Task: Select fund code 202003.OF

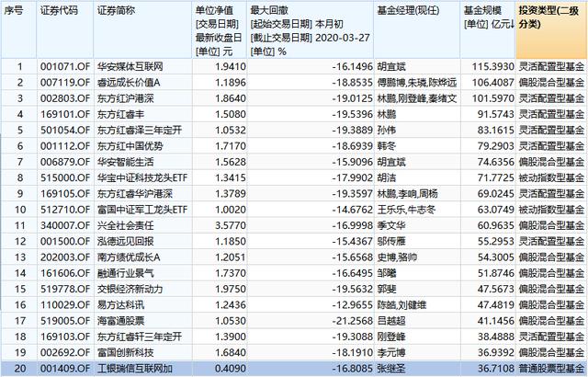Action: tap(65, 257)
